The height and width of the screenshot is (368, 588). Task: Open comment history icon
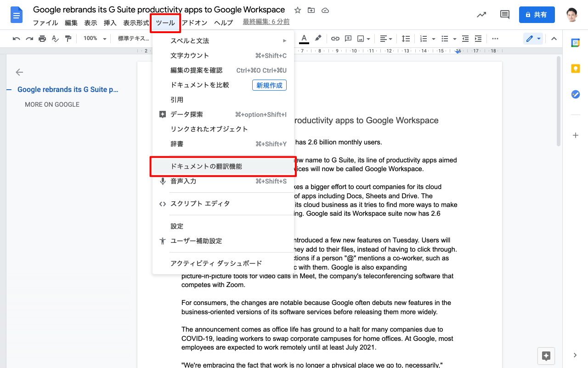point(504,15)
